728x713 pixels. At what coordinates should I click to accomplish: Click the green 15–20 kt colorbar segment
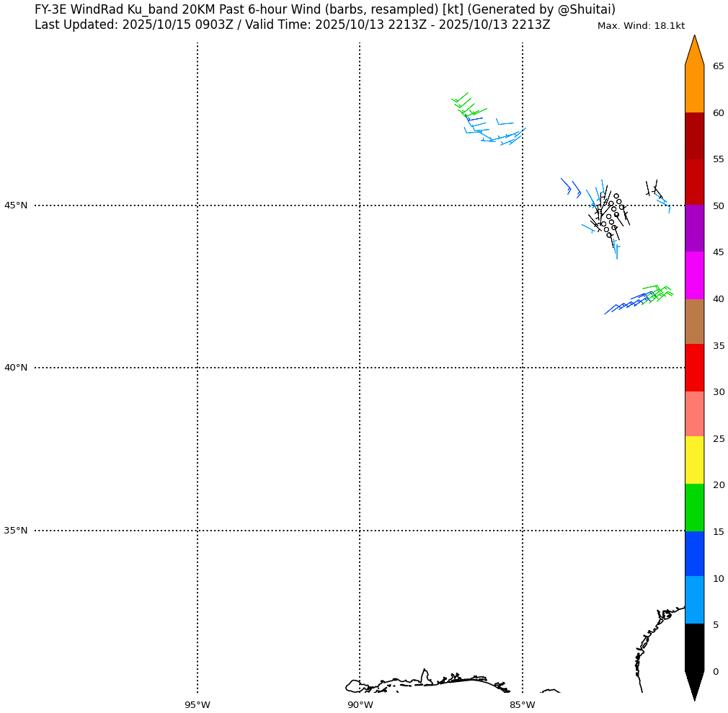point(694,508)
